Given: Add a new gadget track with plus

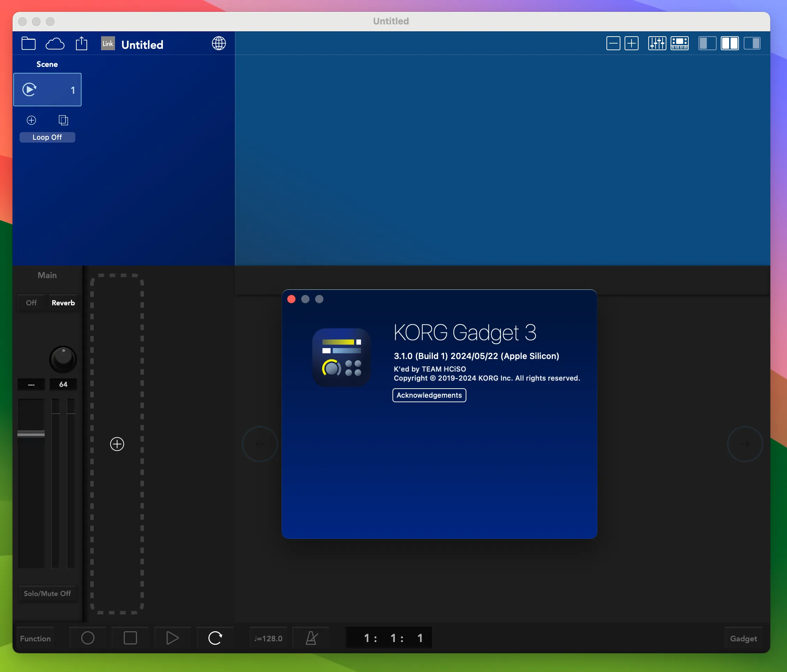Looking at the screenshot, I should click(x=117, y=444).
